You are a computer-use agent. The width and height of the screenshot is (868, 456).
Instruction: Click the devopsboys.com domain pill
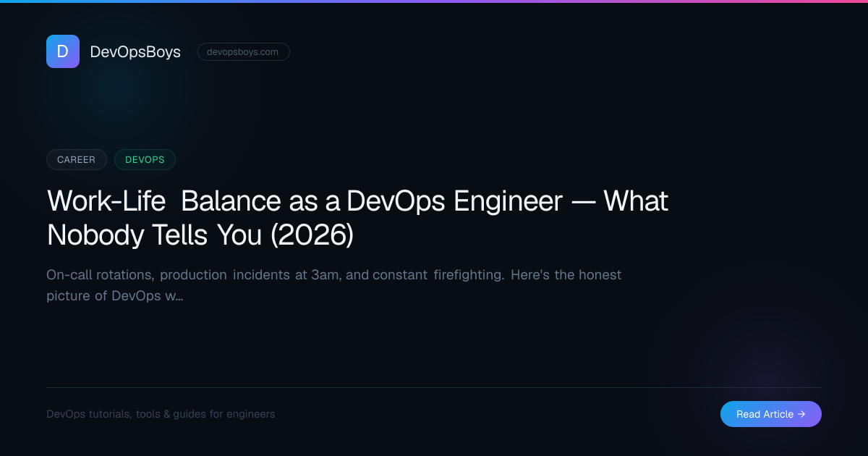click(x=243, y=52)
